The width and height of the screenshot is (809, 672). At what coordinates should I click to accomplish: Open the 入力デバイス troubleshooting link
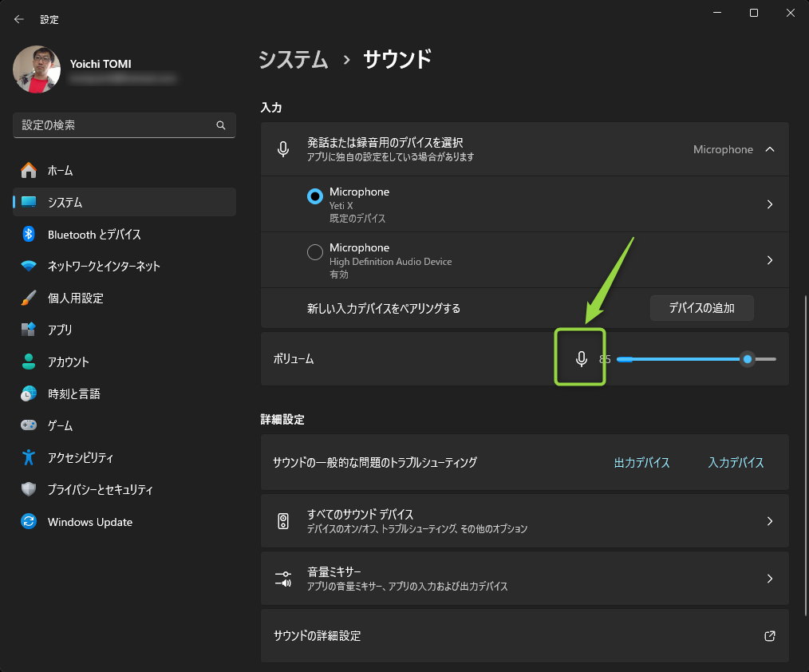[736, 463]
